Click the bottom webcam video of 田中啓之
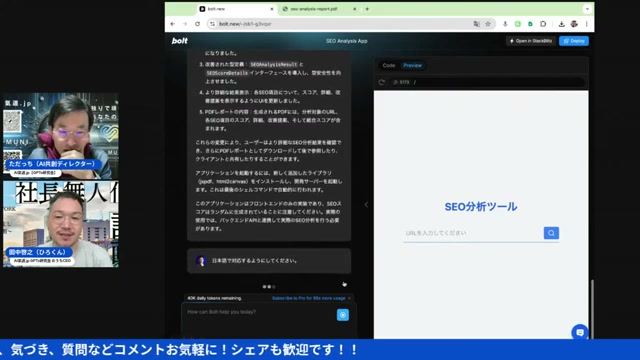640x360 pixels. (x=61, y=224)
